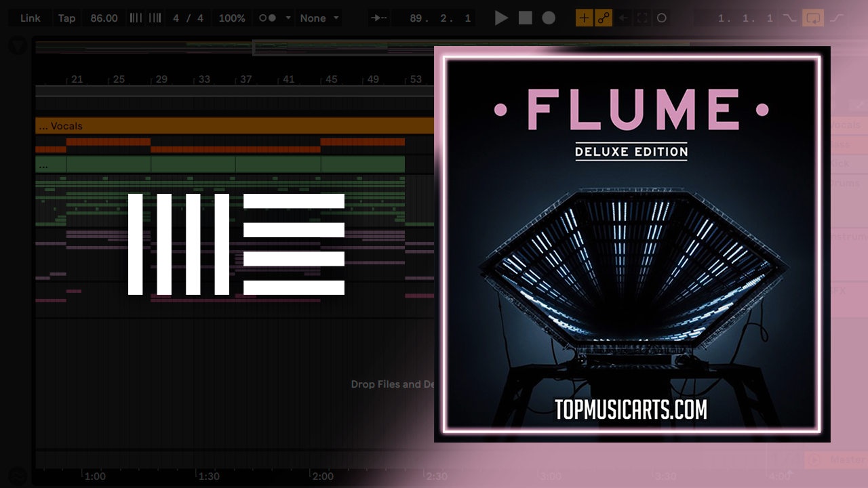Click the Re-enable Automation arrow icon
This screenshot has width=868, height=488.
623,18
